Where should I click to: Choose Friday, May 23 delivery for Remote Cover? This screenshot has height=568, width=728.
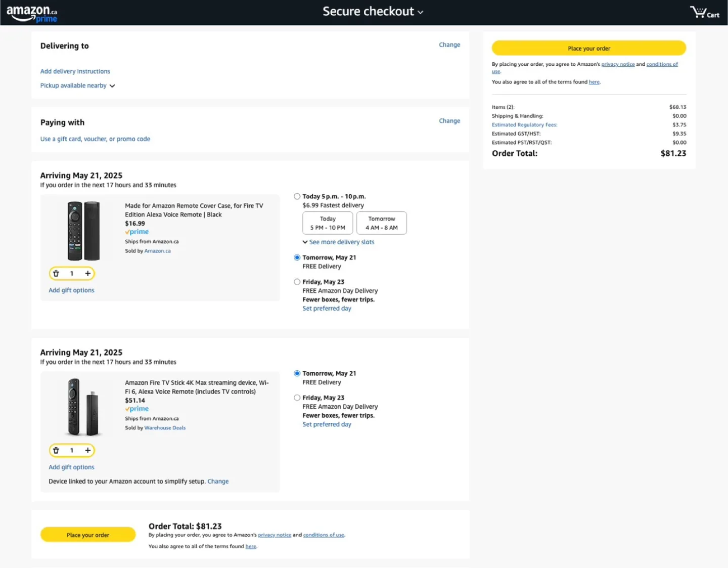pos(297,282)
